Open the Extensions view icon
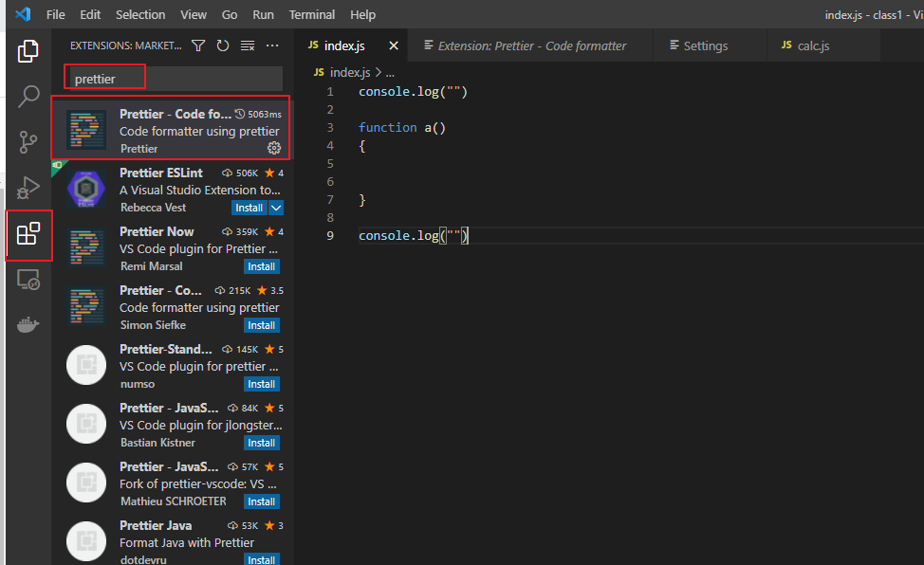The width and height of the screenshot is (924, 565). [28, 234]
